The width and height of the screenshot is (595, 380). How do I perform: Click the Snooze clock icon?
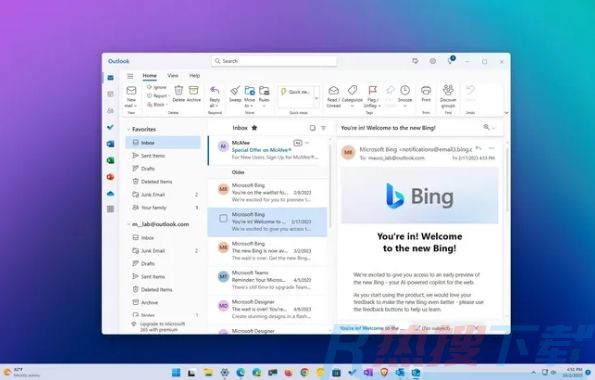pos(405,90)
